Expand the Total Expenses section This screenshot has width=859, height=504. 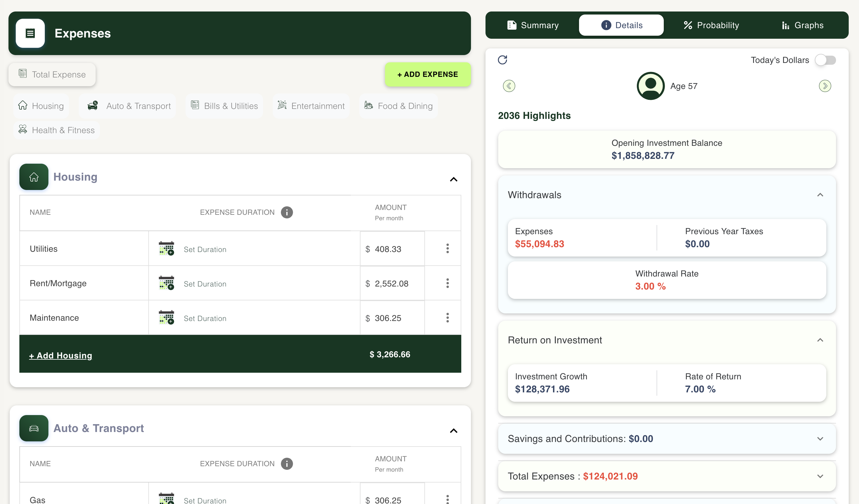click(820, 476)
